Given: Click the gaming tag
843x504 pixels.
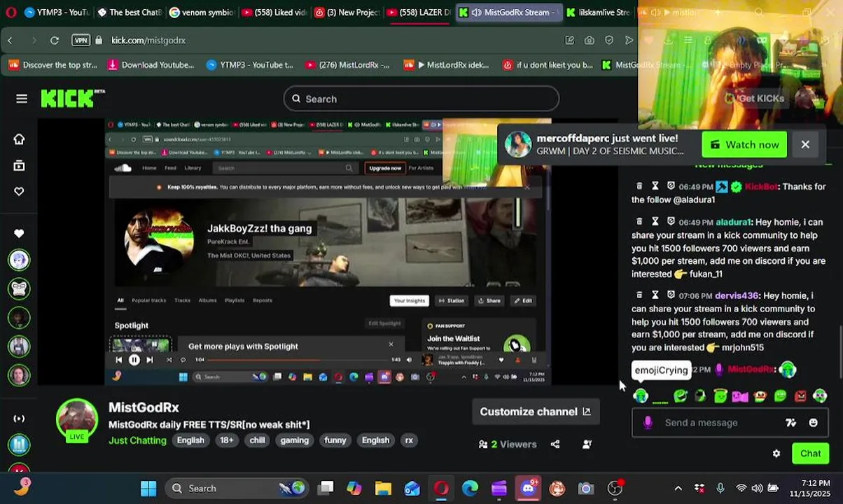Looking at the screenshot, I should (x=294, y=440).
